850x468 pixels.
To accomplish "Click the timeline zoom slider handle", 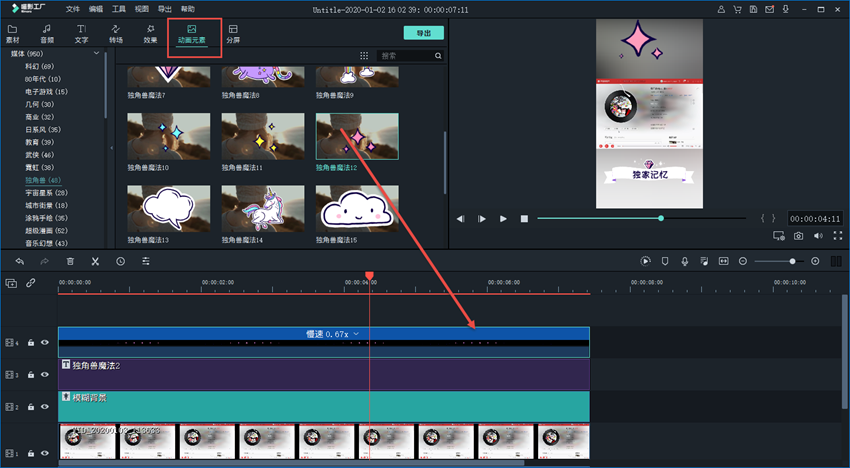I will [x=793, y=261].
